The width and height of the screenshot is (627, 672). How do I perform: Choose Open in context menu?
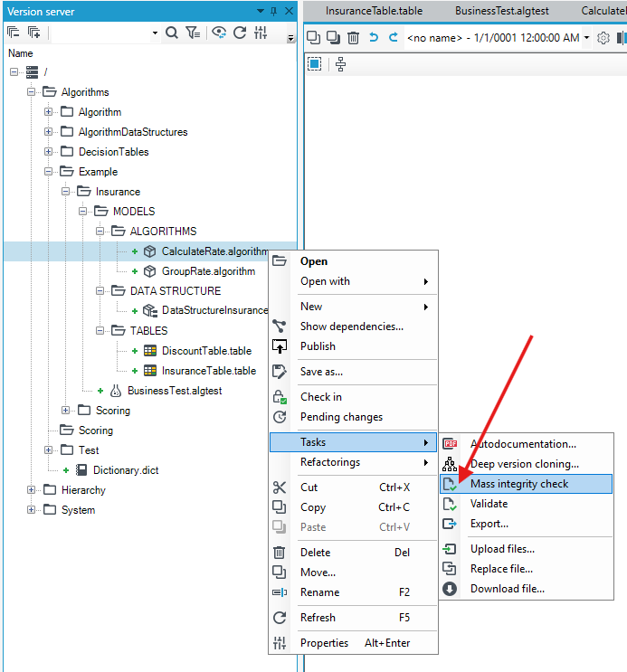click(354, 261)
